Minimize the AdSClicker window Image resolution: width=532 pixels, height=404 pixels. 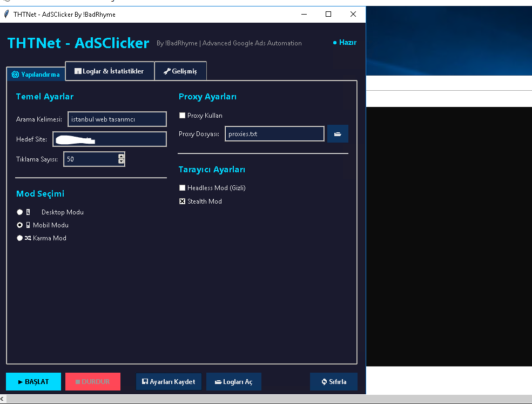click(304, 14)
